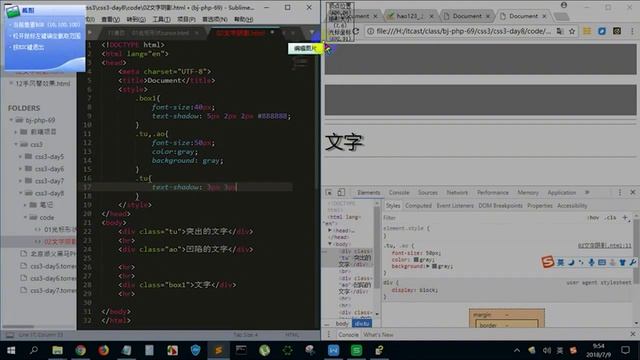Open File Explorer from the taskbar
Viewport: 640px width, 360px height.
(x=58, y=350)
